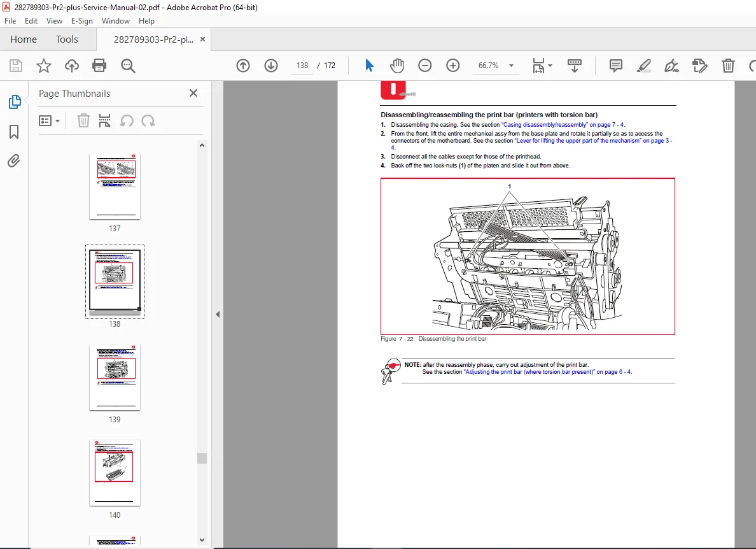756x549 pixels.
Task: Open the Help menu
Action: pos(146,21)
